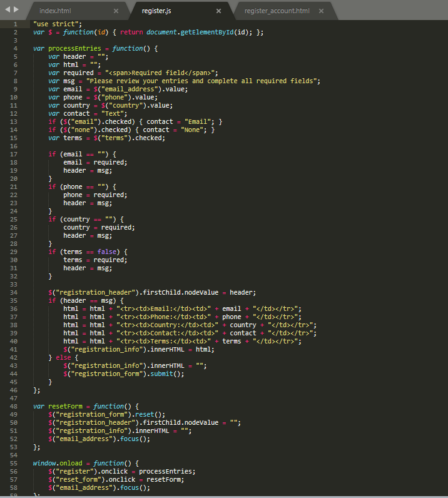This screenshot has height=498, width=448.
Task: Click "<span>Required field</span>" string
Action: pos(160,73)
